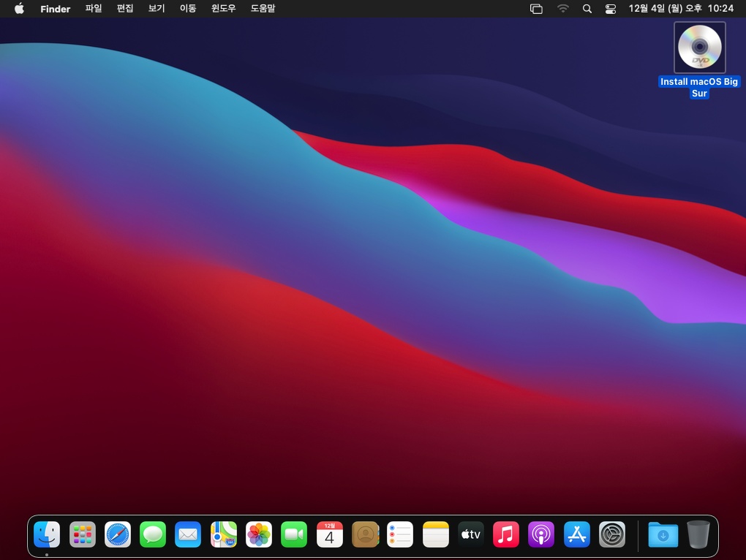746x560 pixels.
Task: Open the Messages app
Action: [153, 535]
